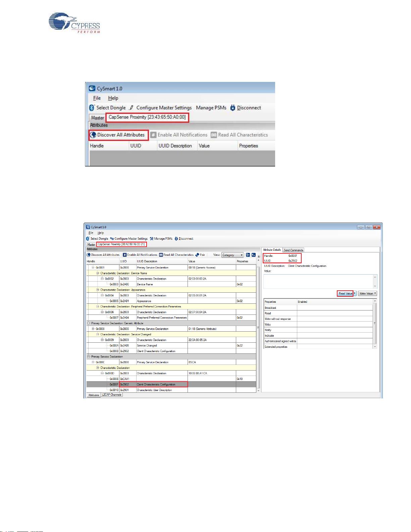The image size is (411, 532).
Task: Select the 0x0005 Appearance row
Action: [x=171, y=301]
